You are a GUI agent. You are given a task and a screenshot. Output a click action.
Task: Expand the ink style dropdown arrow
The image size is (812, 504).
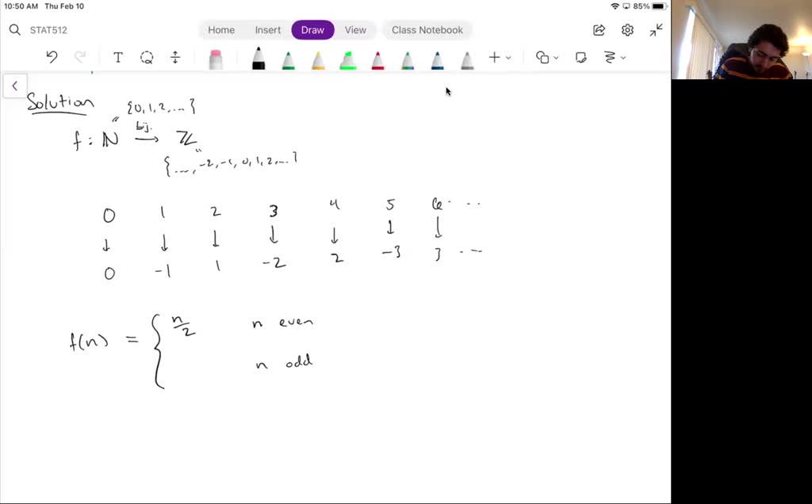point(623,58)
